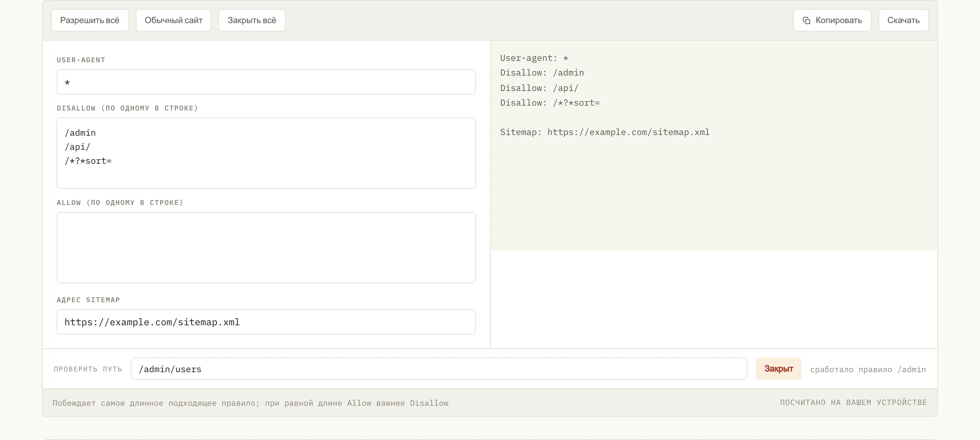Click the ПРОВЕРИТЬ ПУТЬ label
Viewport: 980px width, 440px height.
(x=88, y=369)
